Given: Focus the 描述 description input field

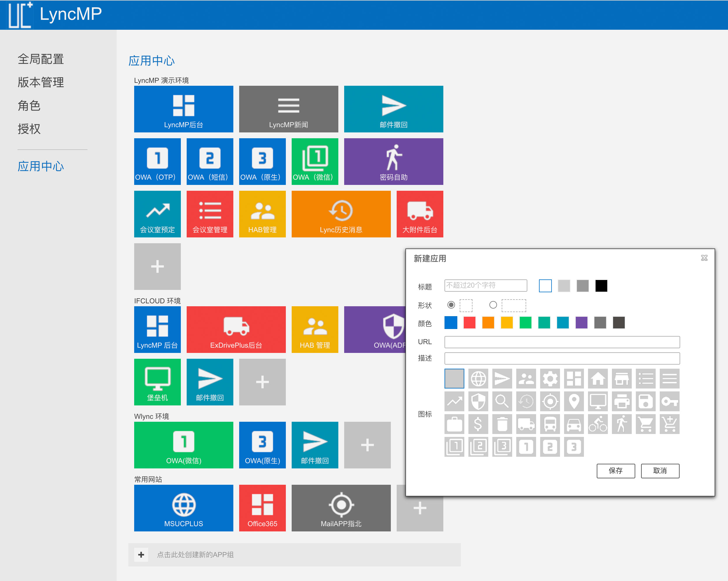Looking at the screenshot, I should pyautogui.click(x=562, y=358).
